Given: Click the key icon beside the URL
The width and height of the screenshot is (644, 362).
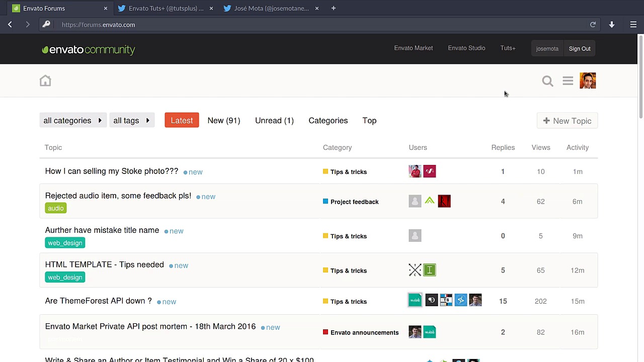Looking at the screenshot, I should (x=46, y=25).
